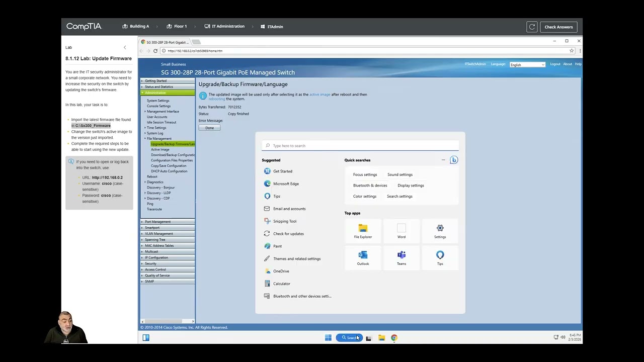This screenshot has height=362, width=644.
Task: Reload the browser page
Action: point(155,51)
